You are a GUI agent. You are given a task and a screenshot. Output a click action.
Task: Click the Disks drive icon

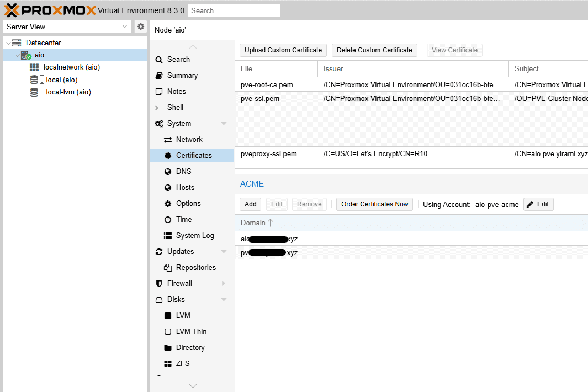[159, 300]
